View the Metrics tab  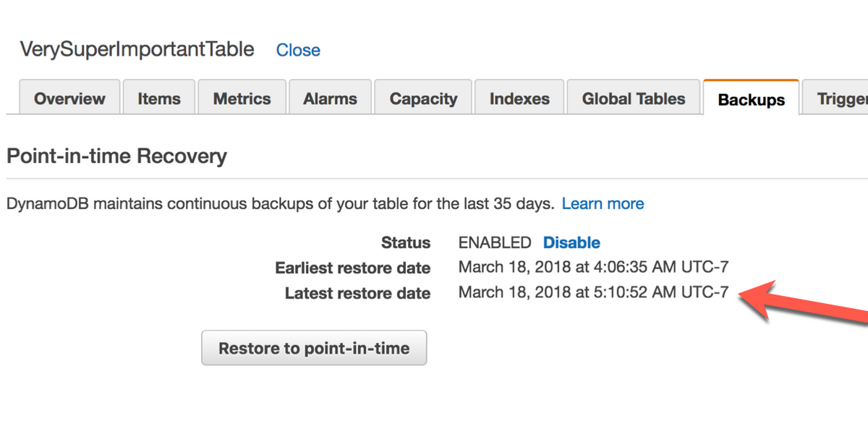click(x=242, y=99)
